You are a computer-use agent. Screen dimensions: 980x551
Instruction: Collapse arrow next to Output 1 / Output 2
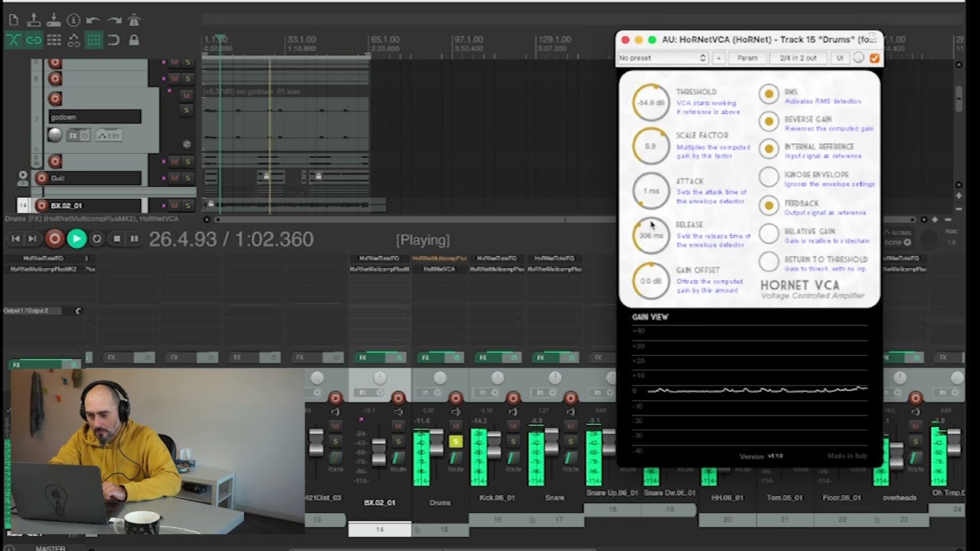pos(77,311)
